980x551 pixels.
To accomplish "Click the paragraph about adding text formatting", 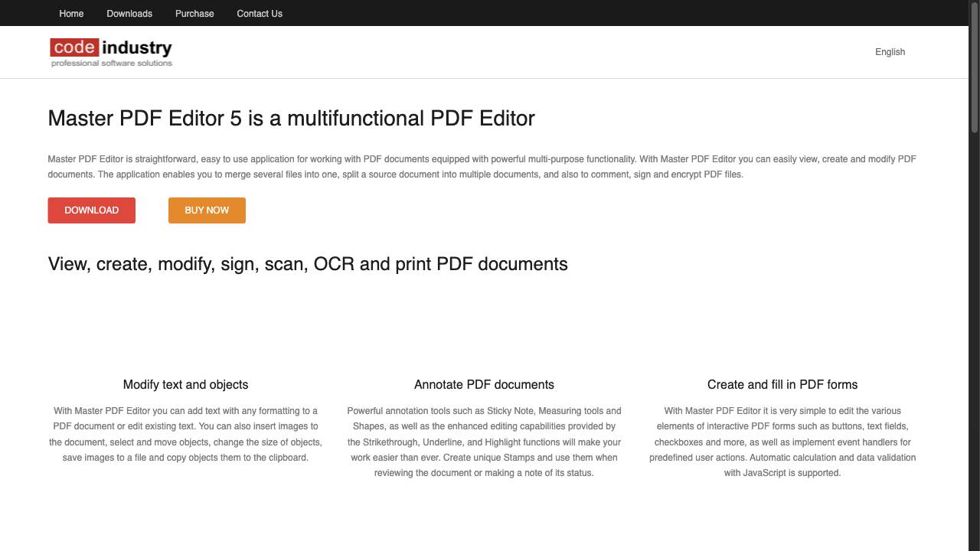I will 185,434.
